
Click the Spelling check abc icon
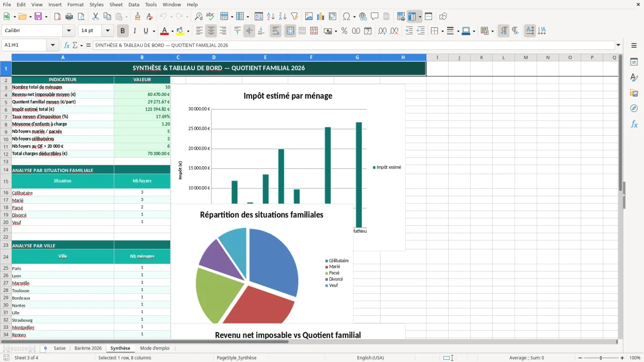210,17
